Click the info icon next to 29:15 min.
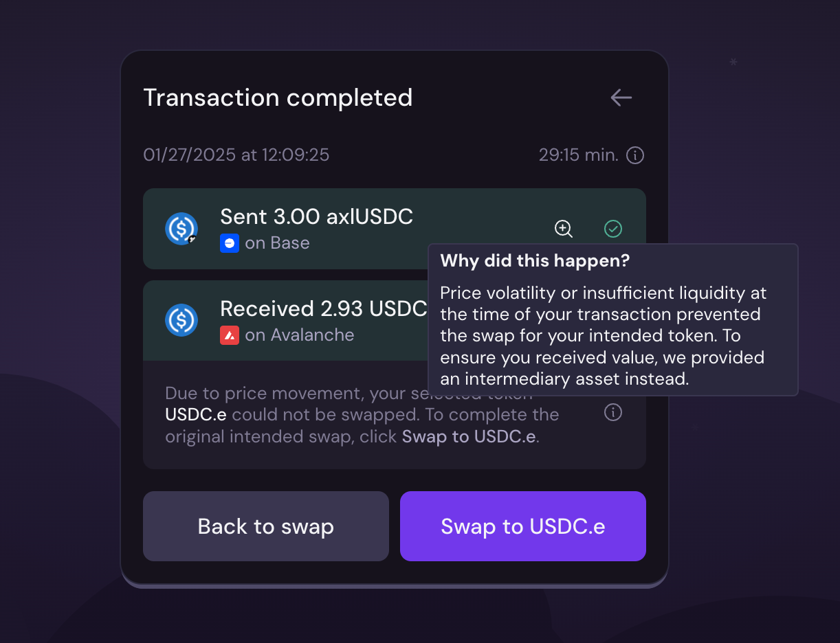 click(x=635, y=155)
